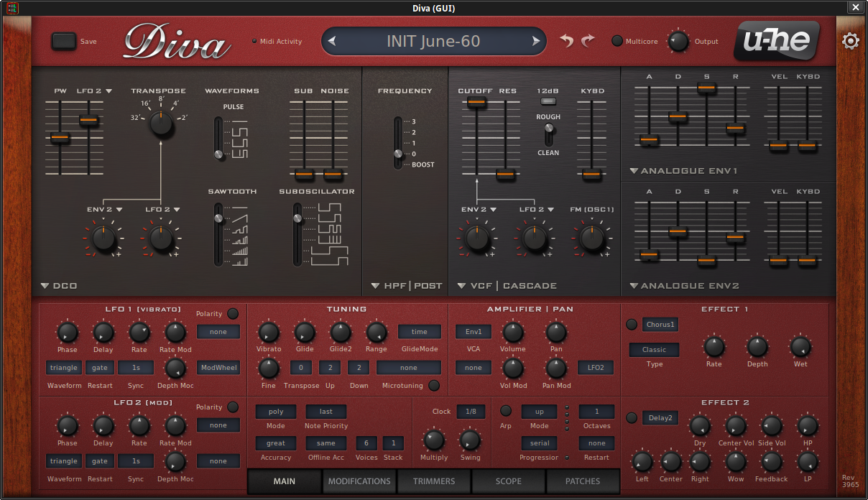Open the ANALOGUE ENV1 model selector
This screenshot has width=868, height=500.
tap(683, 171)
